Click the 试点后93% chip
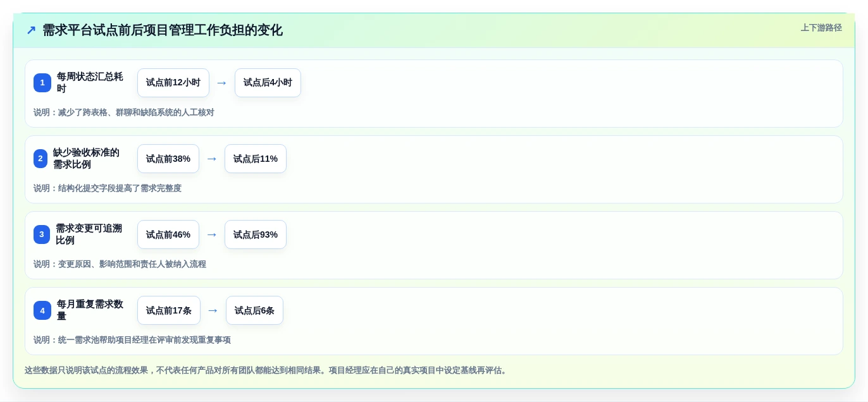The image size is (868, 402). (256, 234)
